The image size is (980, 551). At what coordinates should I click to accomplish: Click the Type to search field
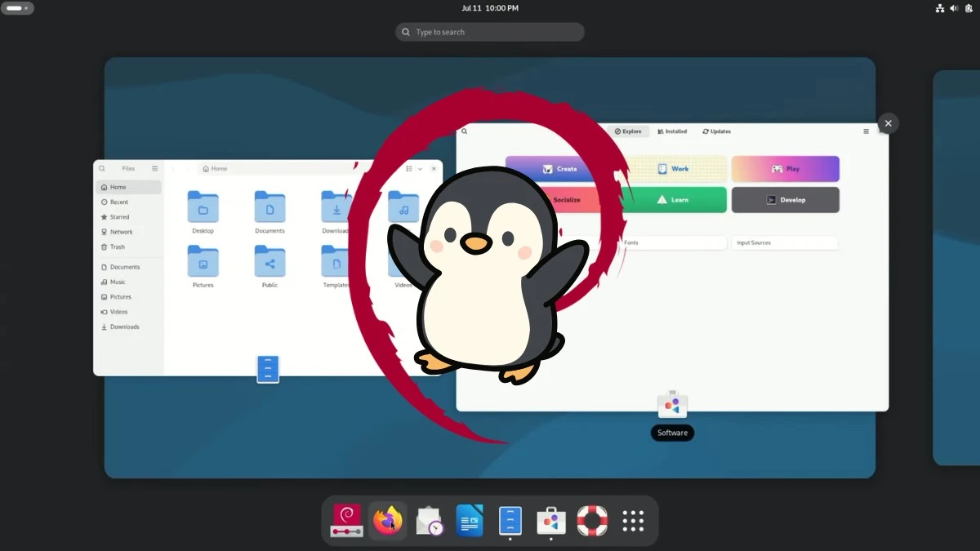click(490, 32)
